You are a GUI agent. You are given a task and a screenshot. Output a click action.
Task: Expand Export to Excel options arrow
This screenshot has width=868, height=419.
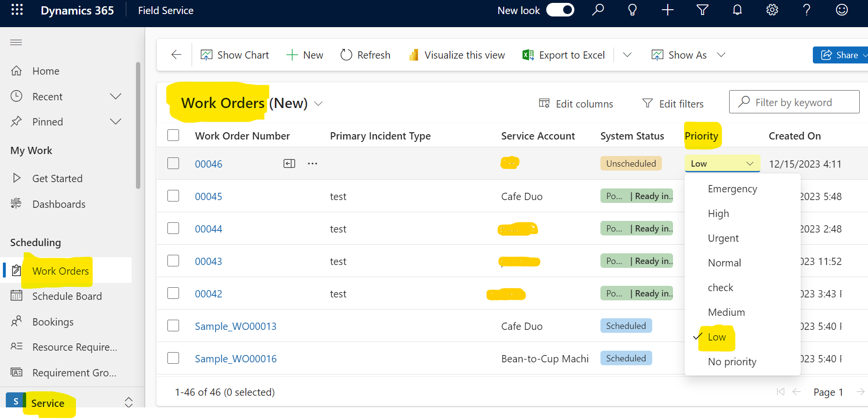pyautogui.click(x=628, y=55)
